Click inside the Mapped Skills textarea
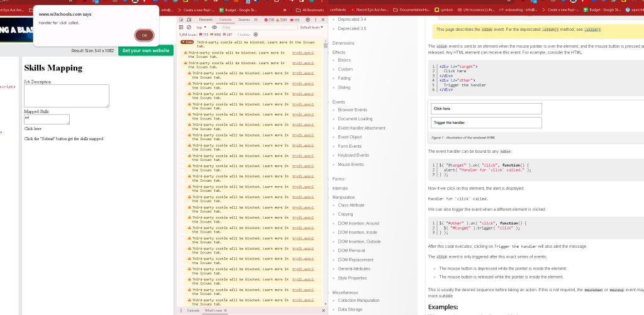 pyautogui.click(x=47, y=119)
